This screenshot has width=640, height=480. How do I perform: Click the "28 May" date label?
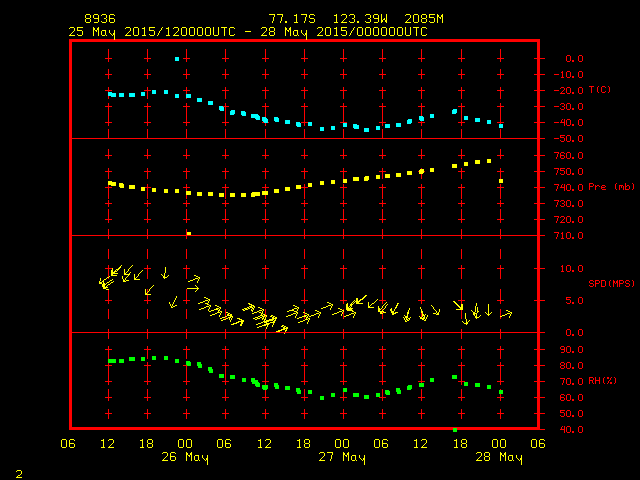tap(499, 458)
